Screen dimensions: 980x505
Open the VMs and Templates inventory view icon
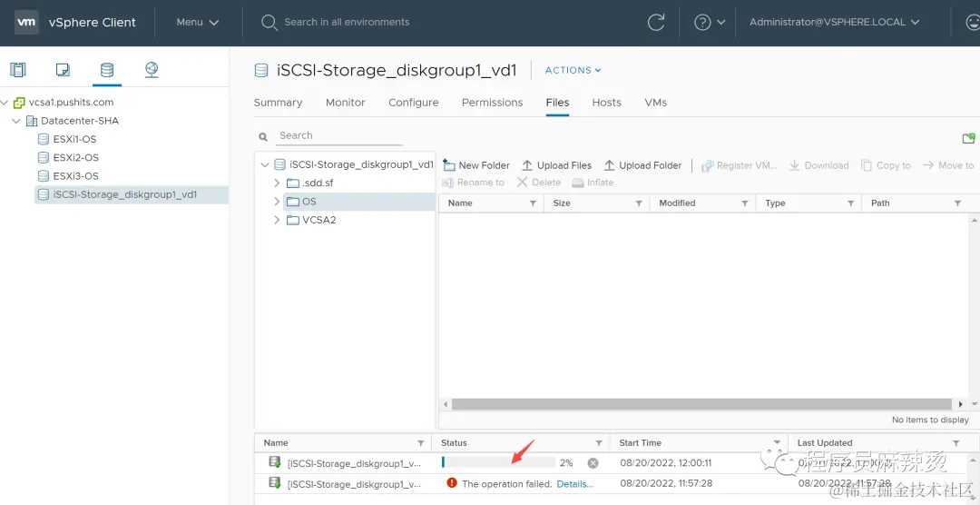[x=63, y=69]
